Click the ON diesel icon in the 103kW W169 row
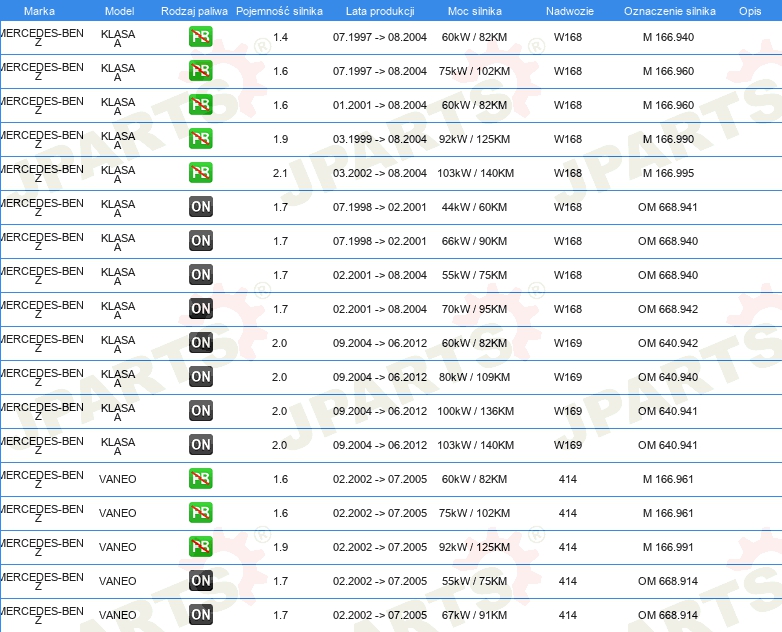 coord(200,444)
